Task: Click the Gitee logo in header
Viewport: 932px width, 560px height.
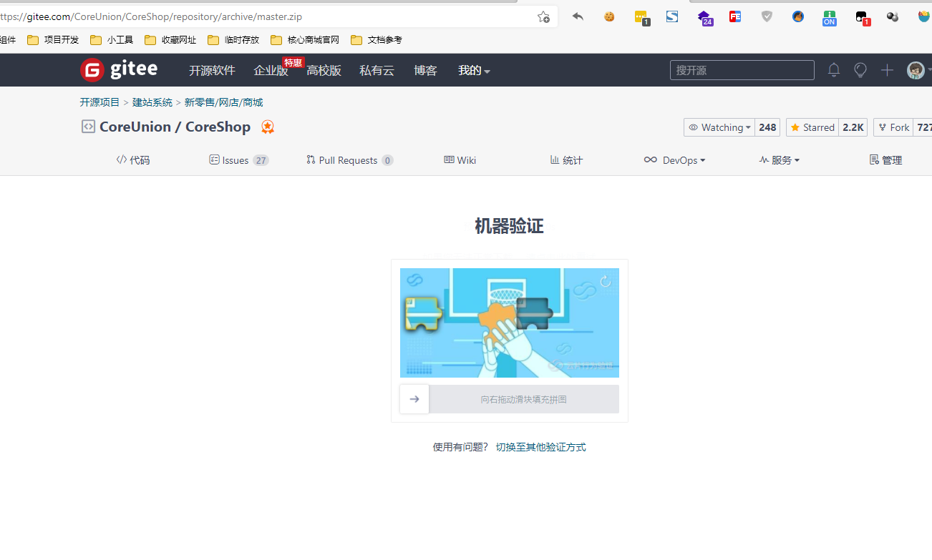Action: 119,70
